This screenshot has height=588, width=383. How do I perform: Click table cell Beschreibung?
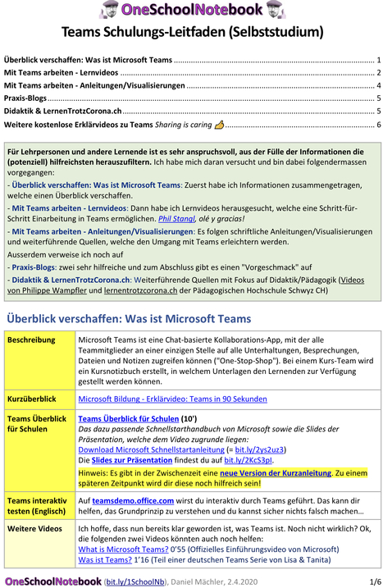(39, 360)
